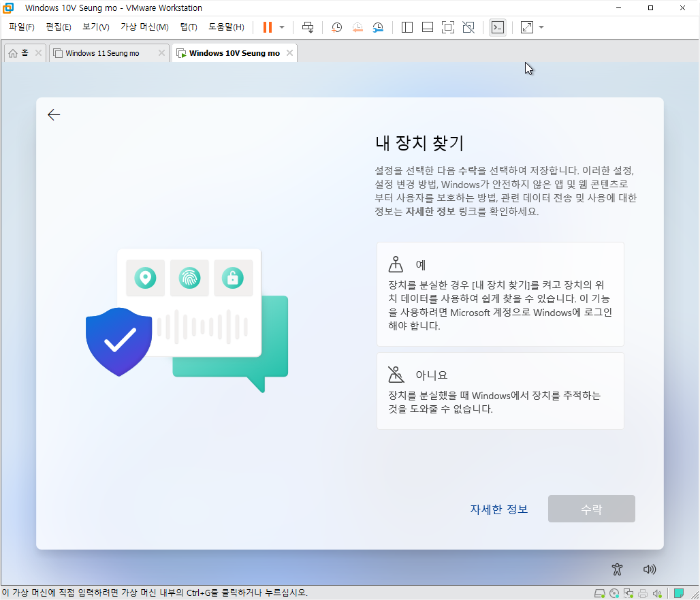Choose 아니요 for Find my device
700x600 pixels.
(x=500, y=391)
